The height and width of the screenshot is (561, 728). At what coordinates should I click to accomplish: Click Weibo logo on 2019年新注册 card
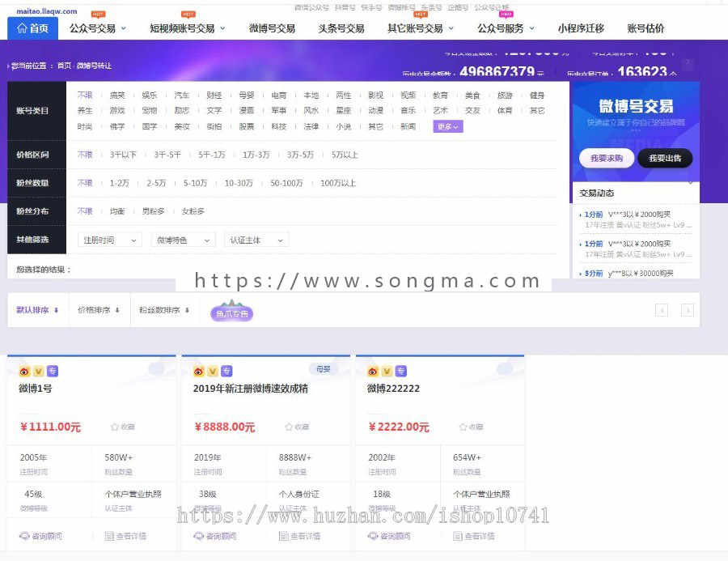point(199,371)
